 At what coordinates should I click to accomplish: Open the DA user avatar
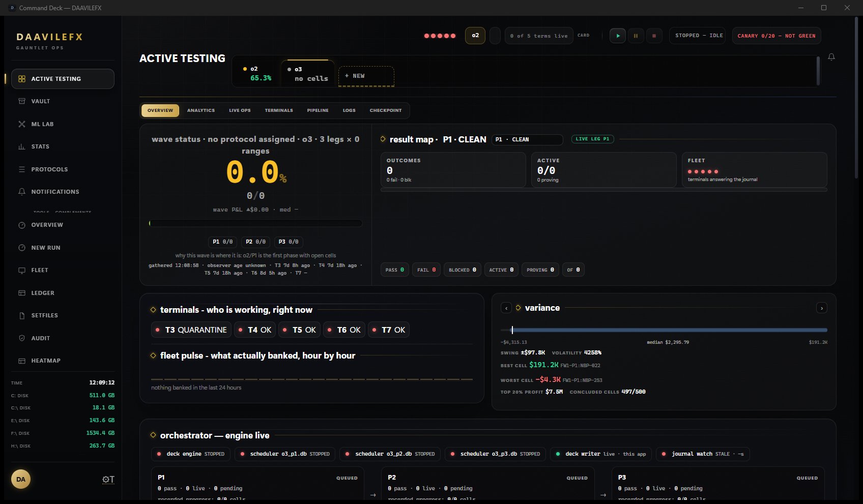21,479
